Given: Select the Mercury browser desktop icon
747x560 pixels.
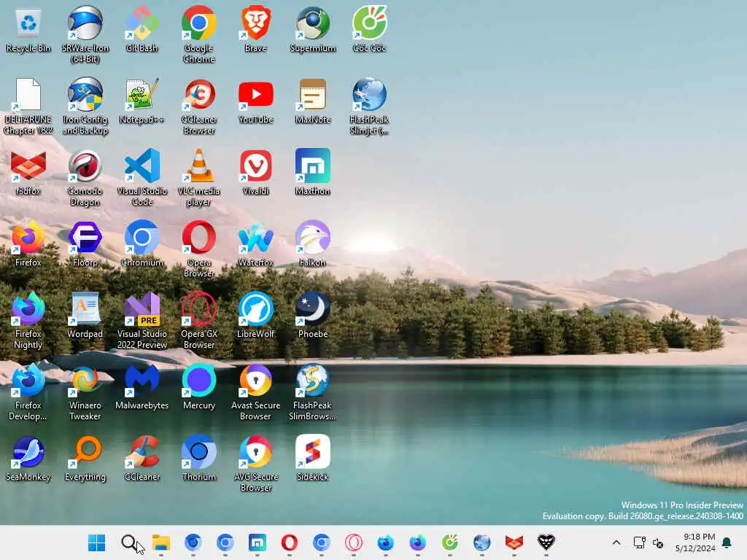Looking at the screenshot, I should [199, 386].
